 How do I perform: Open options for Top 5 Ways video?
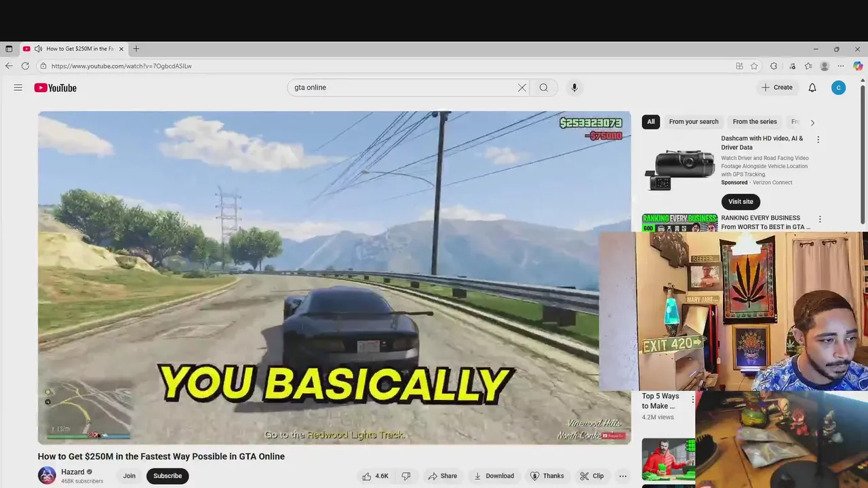click(692, 399)
